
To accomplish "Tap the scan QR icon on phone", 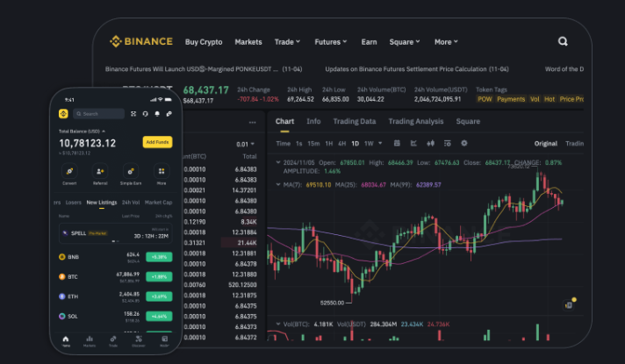I will click(133, 114).
